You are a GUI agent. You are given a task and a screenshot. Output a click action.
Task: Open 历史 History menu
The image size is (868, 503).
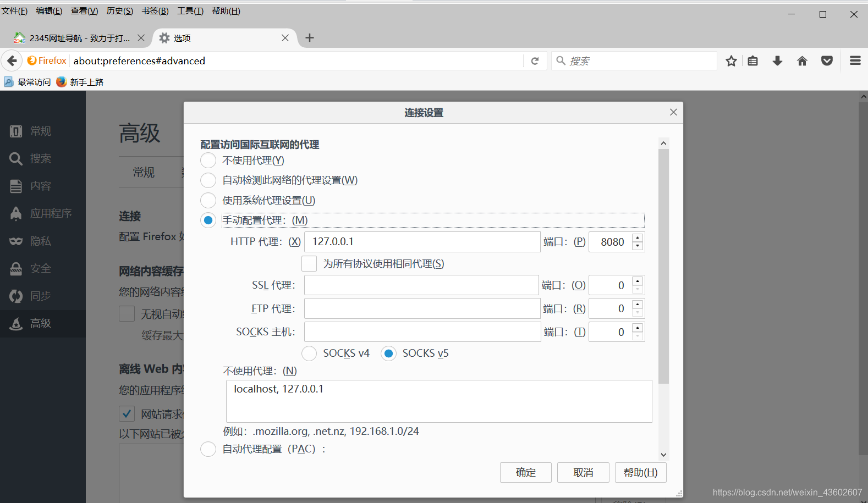(x=119, y=11)
